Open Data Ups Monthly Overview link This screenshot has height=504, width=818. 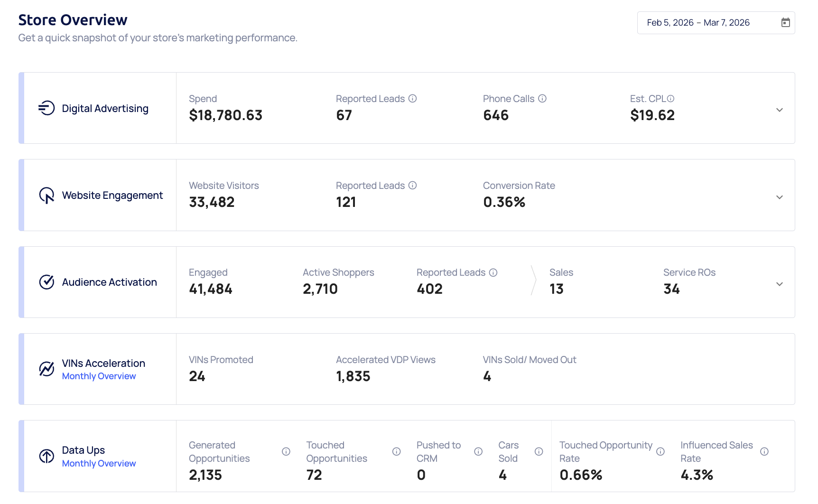point(99,464)
